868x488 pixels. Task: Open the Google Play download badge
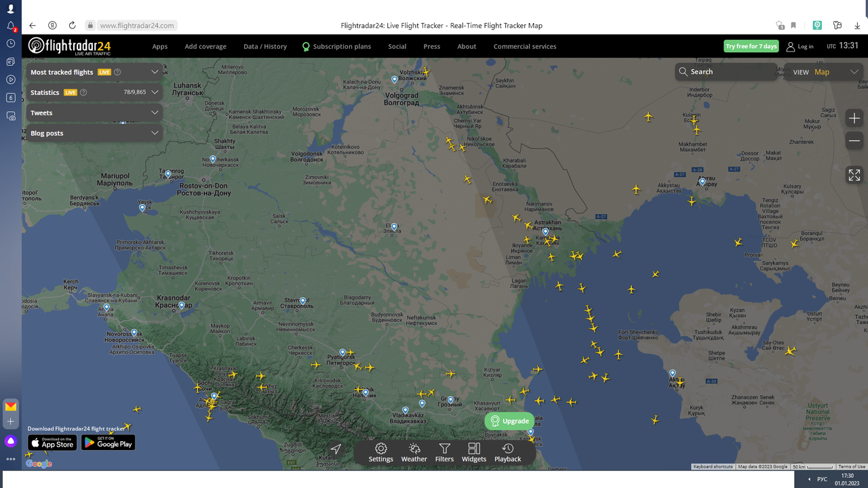(x=108, y=443)
